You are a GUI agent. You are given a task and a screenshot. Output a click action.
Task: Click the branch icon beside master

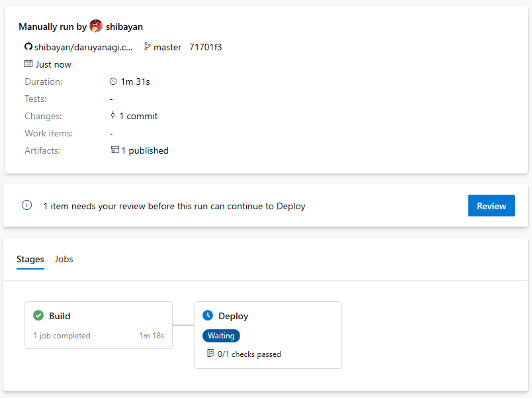148,47
